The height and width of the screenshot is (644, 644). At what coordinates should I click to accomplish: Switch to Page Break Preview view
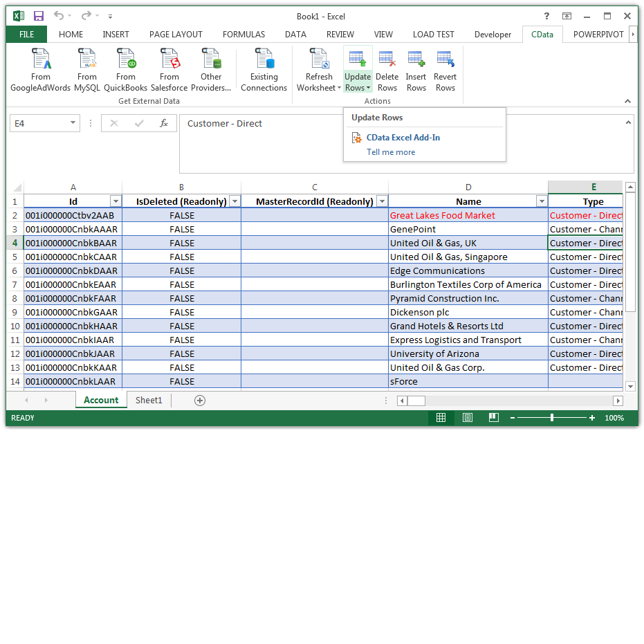[494, 418]
